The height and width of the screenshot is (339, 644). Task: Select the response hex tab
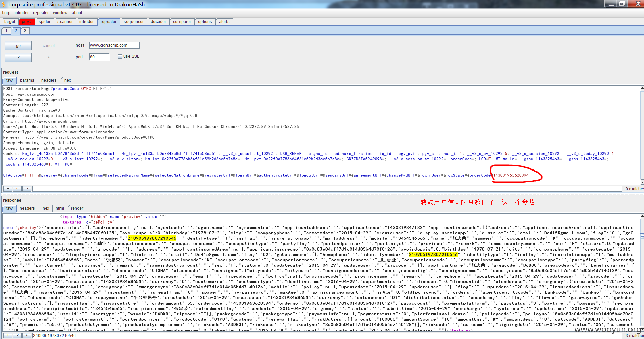click(46, 208)
